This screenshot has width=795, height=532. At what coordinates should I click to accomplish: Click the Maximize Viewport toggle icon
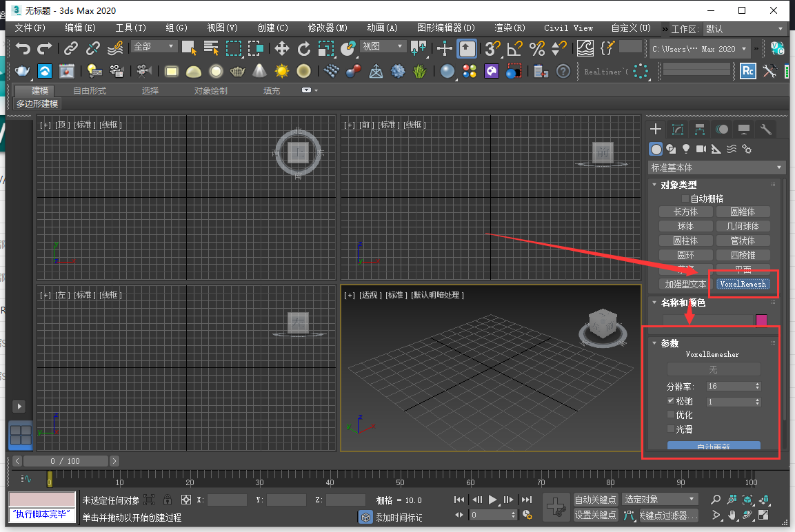[x=763, y=515]
